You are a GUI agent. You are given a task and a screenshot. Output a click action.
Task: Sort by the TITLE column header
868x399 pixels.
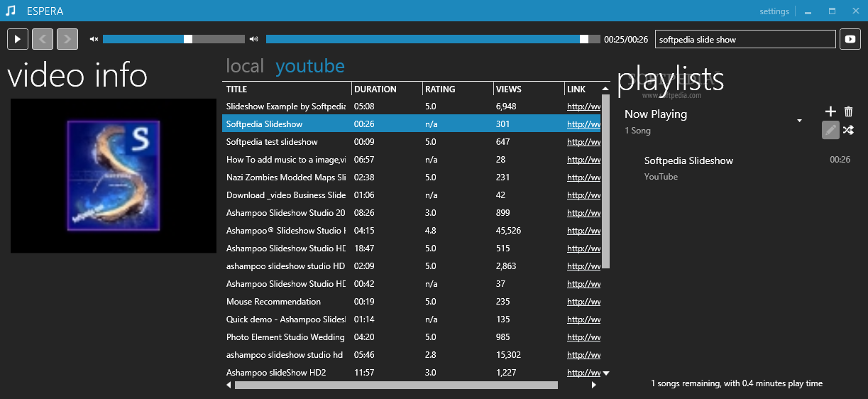tap(287, 89)
